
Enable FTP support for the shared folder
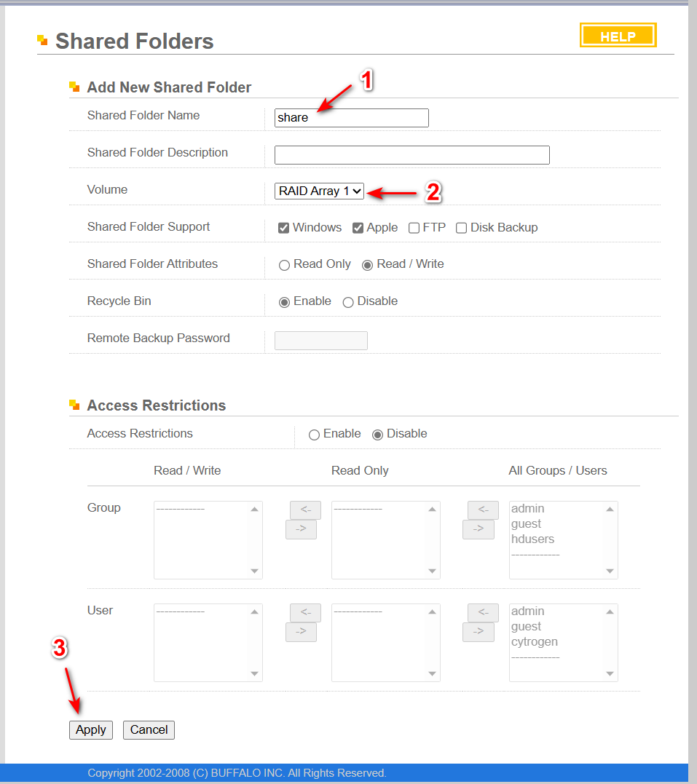coord(413,227)
